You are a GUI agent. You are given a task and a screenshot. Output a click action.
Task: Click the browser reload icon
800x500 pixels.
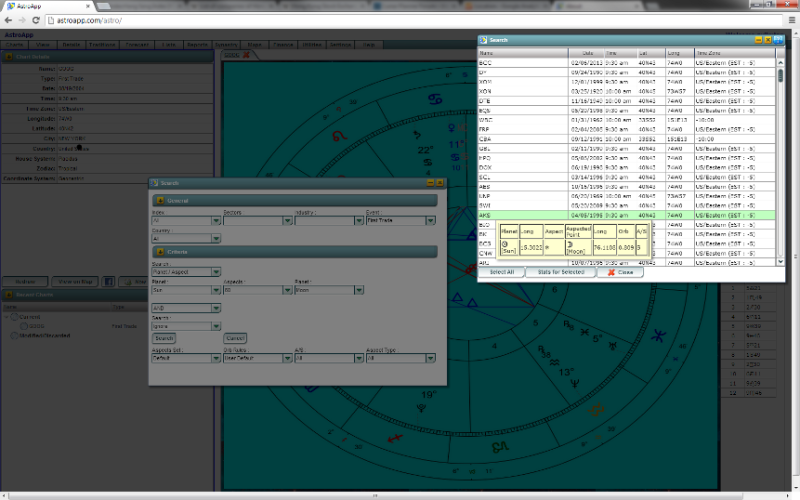click(x=36, y=20)
